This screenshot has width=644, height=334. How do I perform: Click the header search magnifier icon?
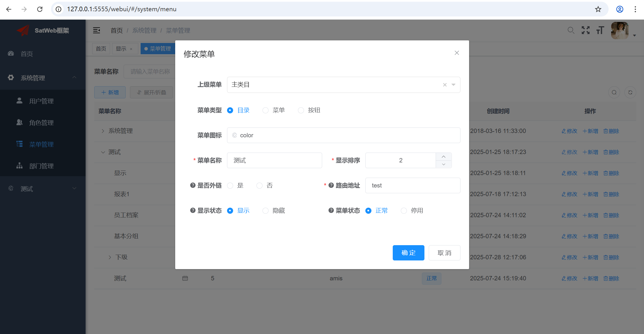pyautogui.click(x=571, y=30)
